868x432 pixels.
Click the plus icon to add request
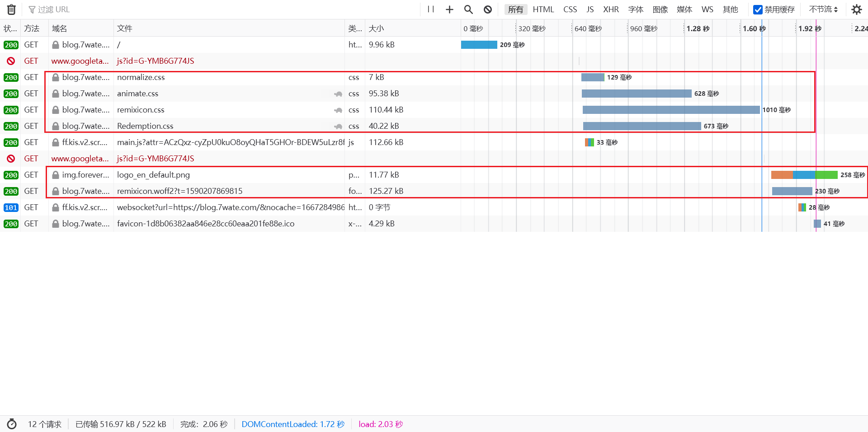click(x=449, y=9)
